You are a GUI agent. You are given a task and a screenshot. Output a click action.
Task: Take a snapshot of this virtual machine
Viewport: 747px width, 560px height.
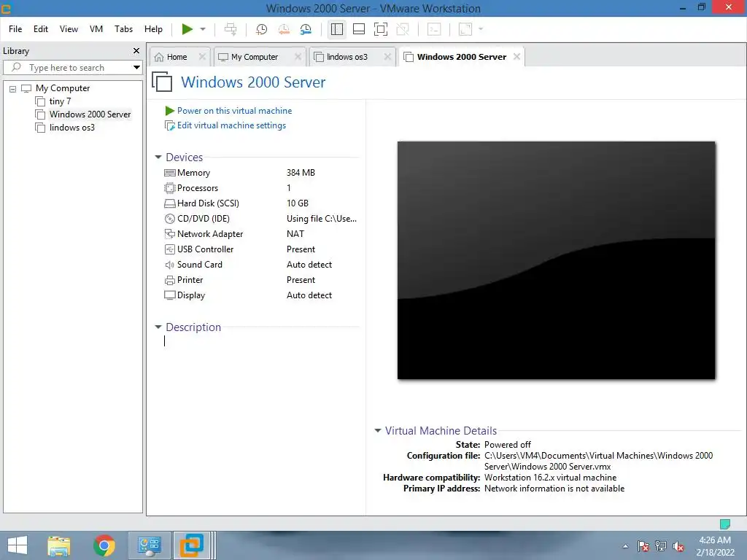261,29
